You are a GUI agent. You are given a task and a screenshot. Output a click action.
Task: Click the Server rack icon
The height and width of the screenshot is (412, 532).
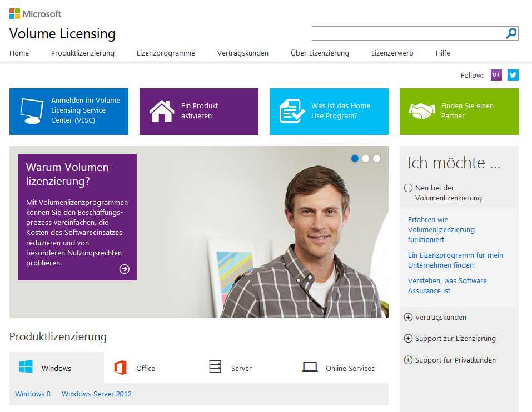(x=215, y=366)
